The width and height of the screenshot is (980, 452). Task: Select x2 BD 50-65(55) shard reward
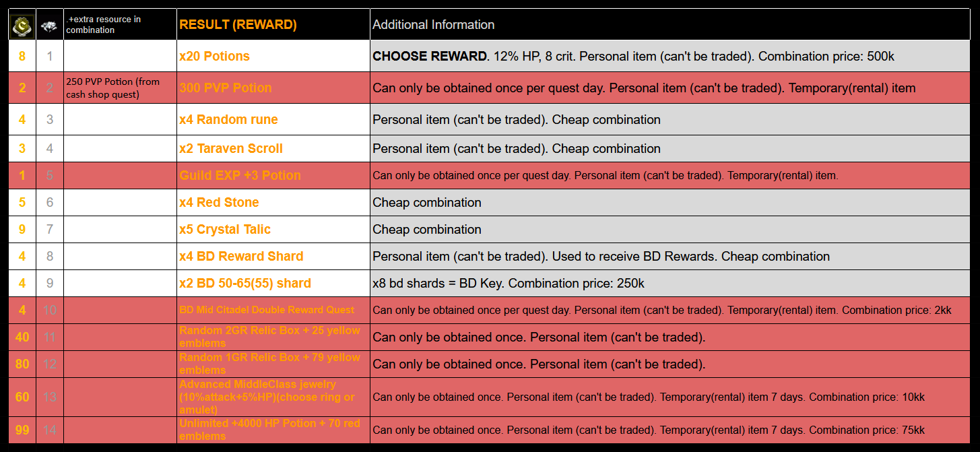click(245, 284)
